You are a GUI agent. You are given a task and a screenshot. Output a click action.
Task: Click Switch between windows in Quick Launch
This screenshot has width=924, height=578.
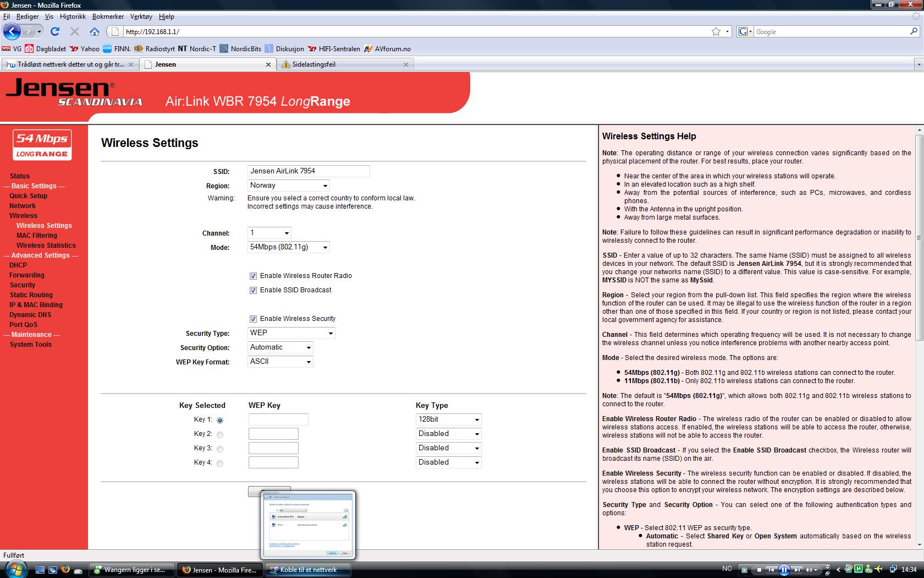pos(53,570)
